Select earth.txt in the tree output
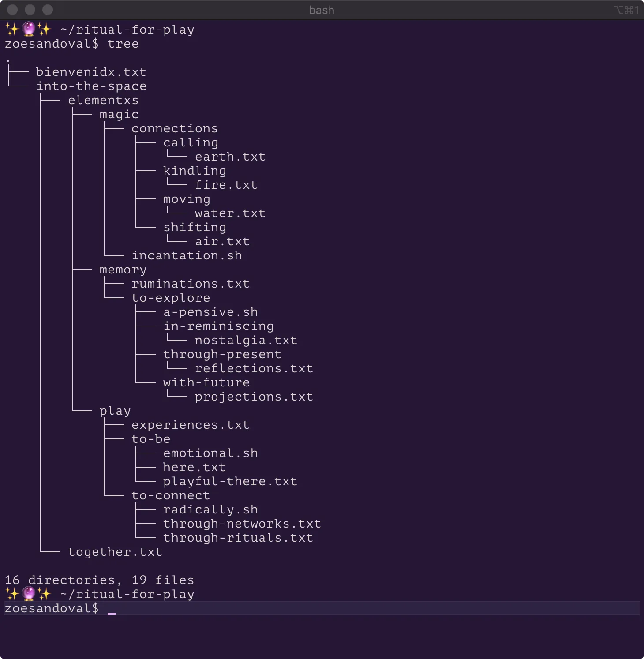This screenshot has width=644, height=659. click(x=230, y=157)
